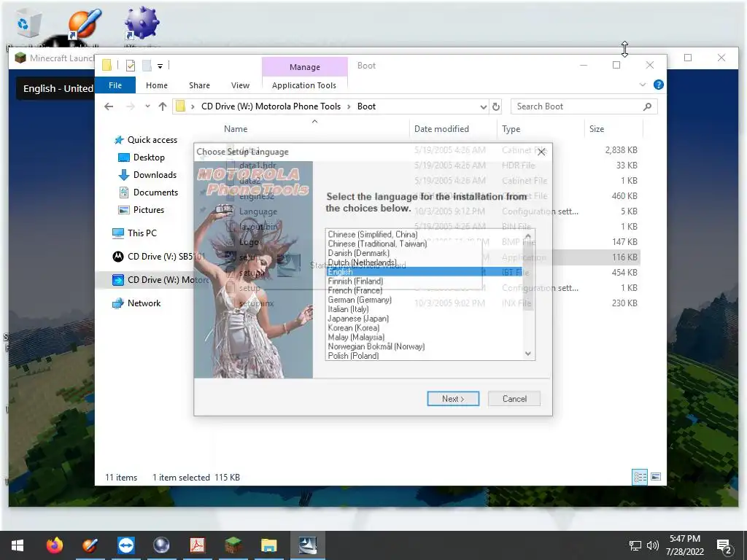Open the File tab in Explorer
Screen dimensions: 747x560
115,85
